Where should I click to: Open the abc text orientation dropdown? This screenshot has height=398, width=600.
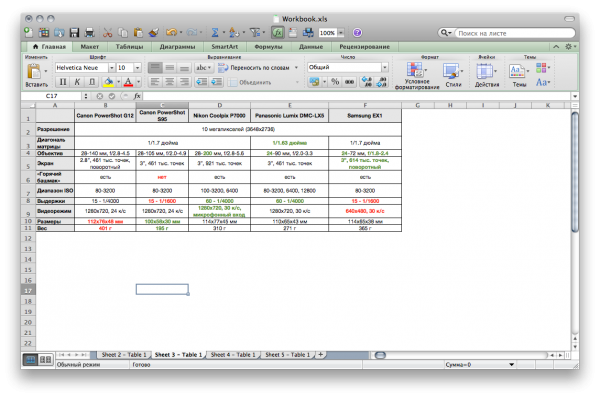tap(204, 68)
